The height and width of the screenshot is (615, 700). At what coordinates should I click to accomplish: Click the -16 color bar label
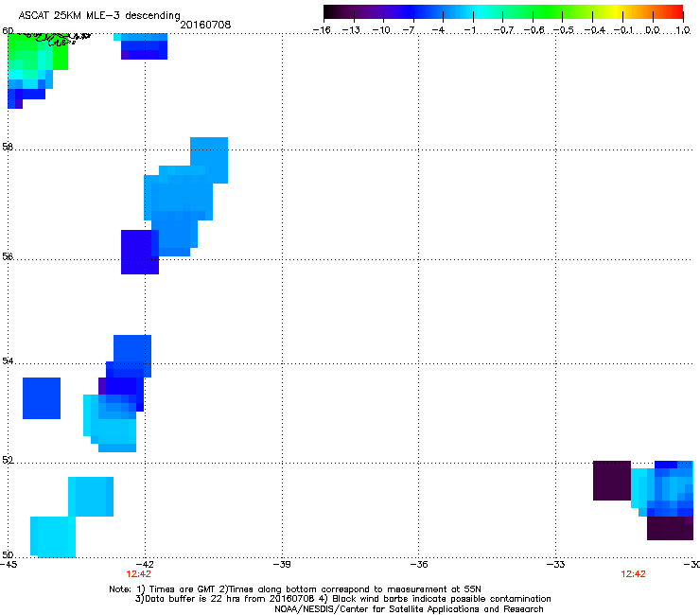pyautogui.click(x=322, y=30)
